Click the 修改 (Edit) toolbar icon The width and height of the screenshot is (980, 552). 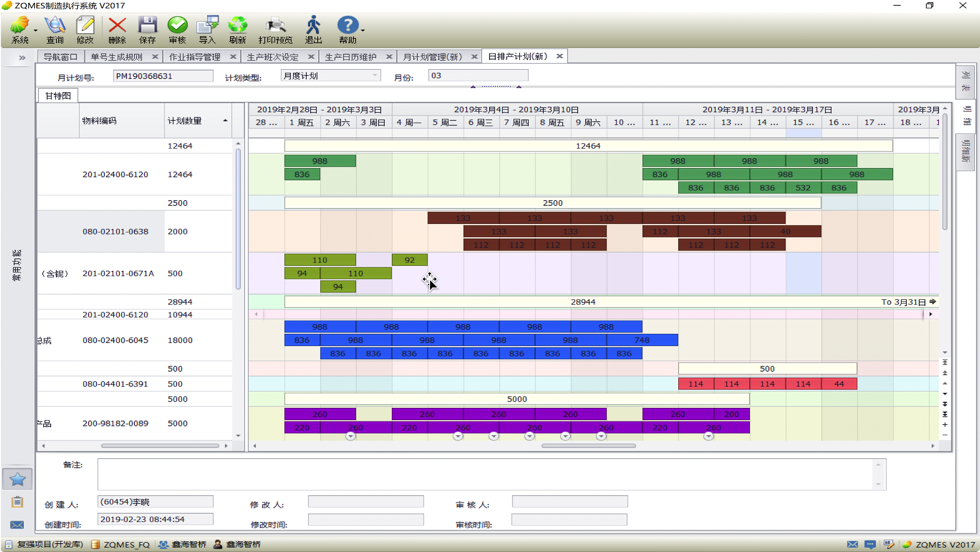click(x=85, y=30)
